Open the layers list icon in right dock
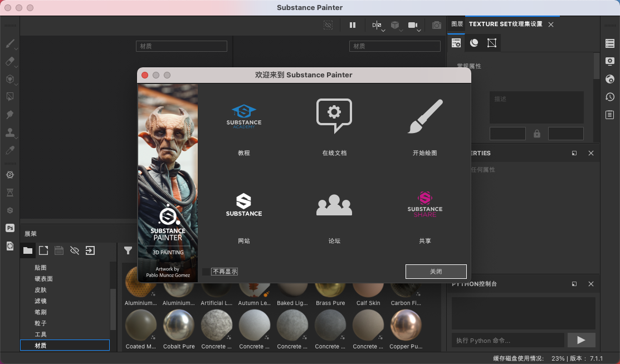The width and height of the screenshot is (620, 364). (610, 43)
